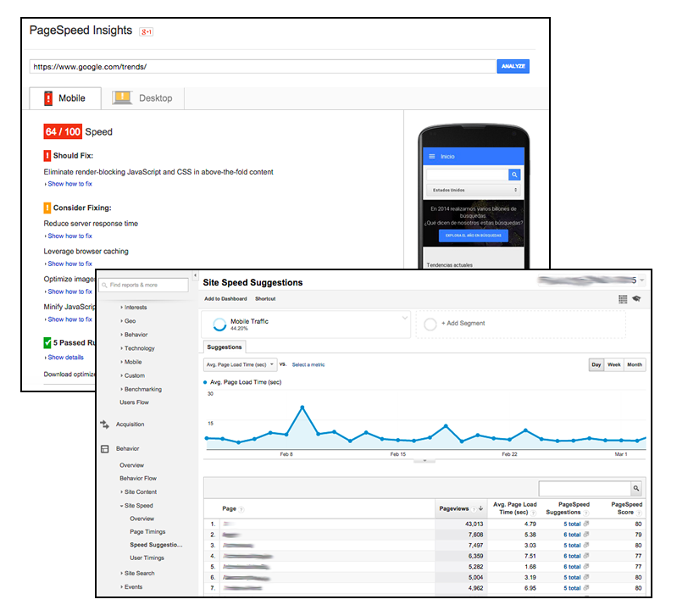Click the URL field containing google.com/trends

click(263, 66)
